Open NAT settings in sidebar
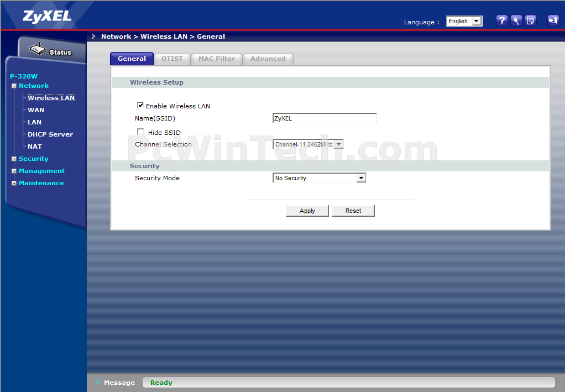The height and width of the screenshot is (392, 565). point(35,147)
